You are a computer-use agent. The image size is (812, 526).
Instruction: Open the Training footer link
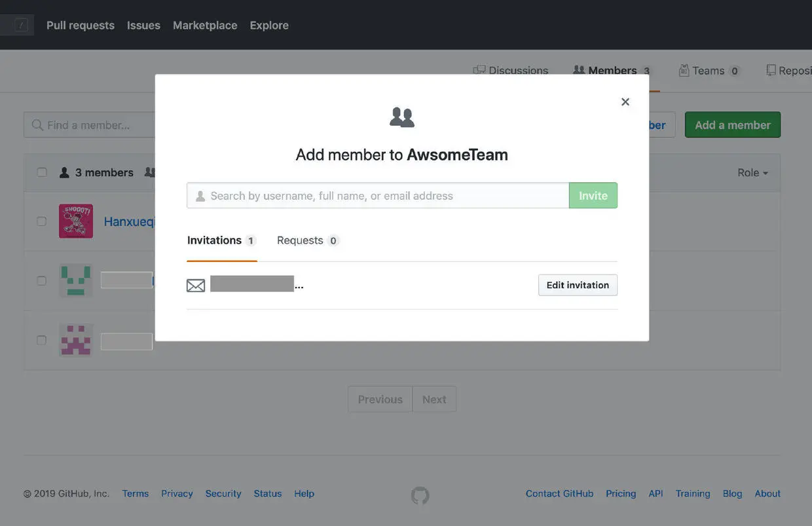(693, 493)
